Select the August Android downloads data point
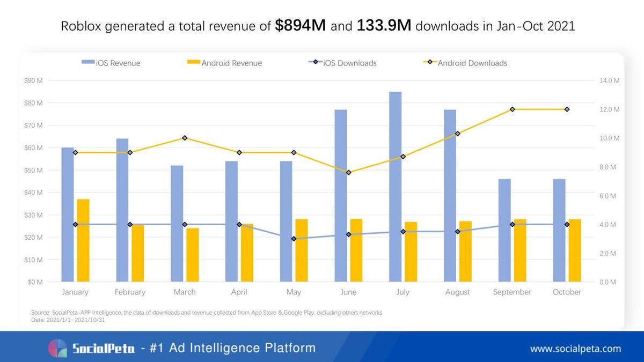The image size is (644, 362). coord(458,134)
